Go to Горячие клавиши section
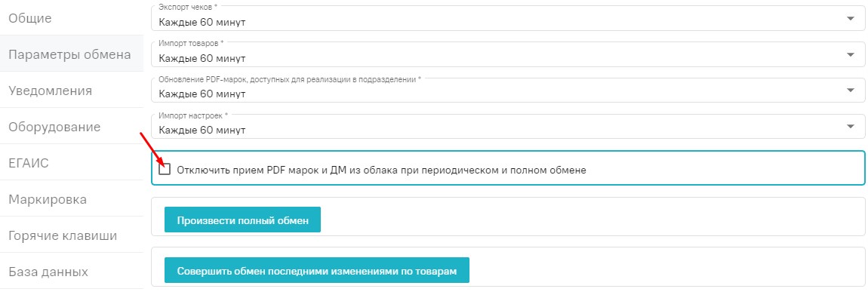Viewport: 868px width, 298px height. tap(72, 235)
